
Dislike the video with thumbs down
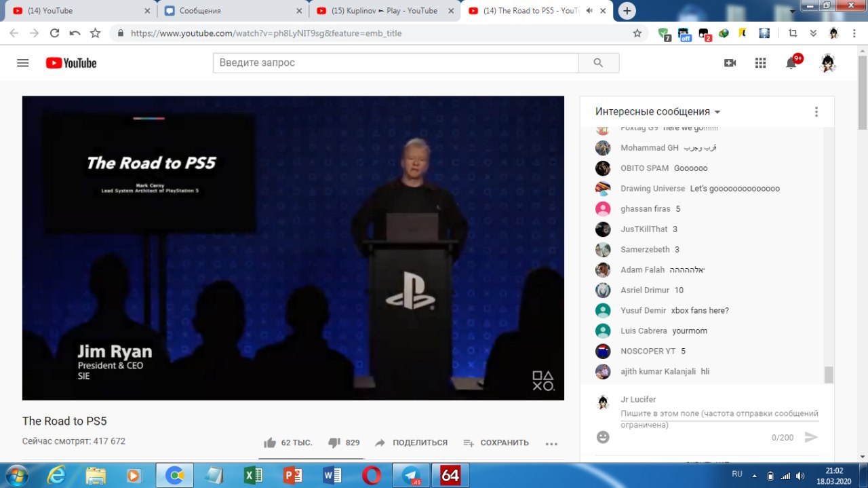[334, 443]
